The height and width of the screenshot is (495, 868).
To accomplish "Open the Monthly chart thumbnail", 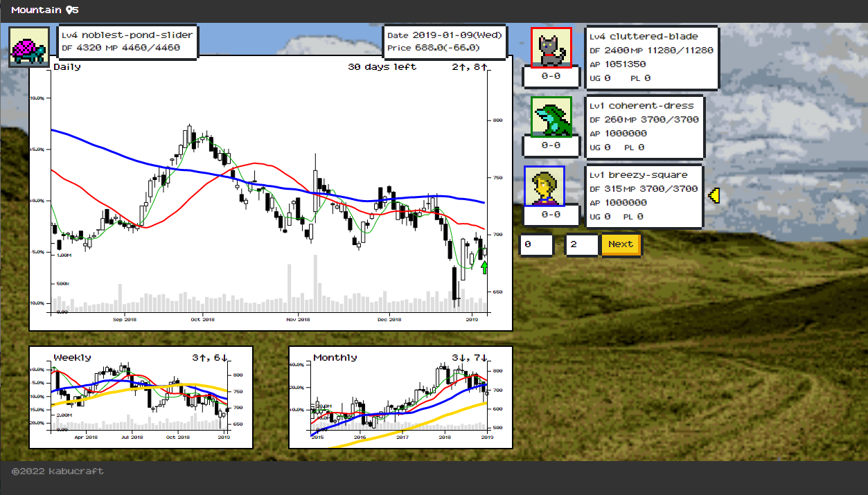I will 400,397.
